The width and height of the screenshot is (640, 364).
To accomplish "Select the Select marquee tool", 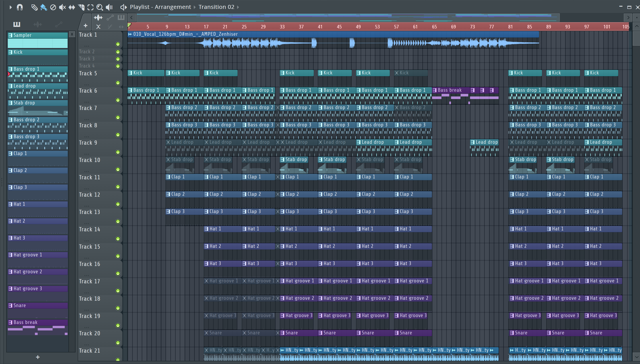I will point(90,7).
